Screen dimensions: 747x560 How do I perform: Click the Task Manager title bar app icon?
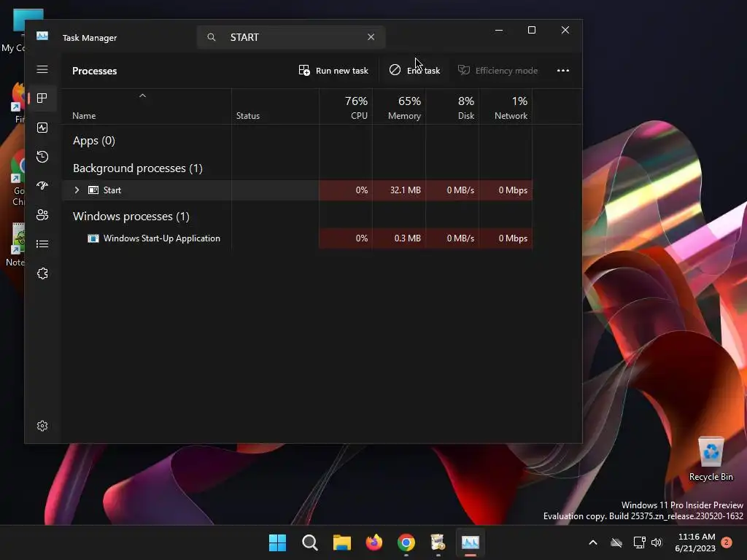(x=42, y=36)
